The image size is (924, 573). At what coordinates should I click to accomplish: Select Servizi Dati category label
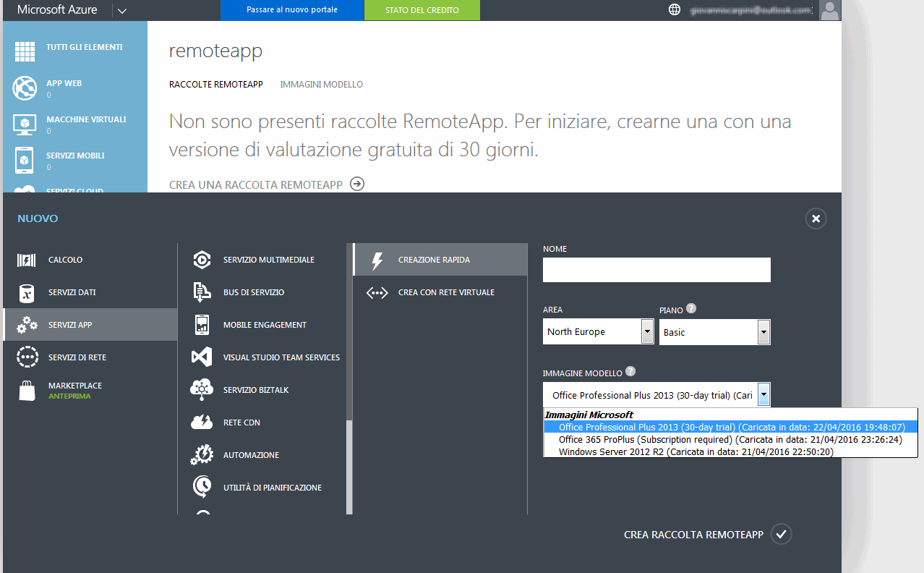click(x=72, y=292)
